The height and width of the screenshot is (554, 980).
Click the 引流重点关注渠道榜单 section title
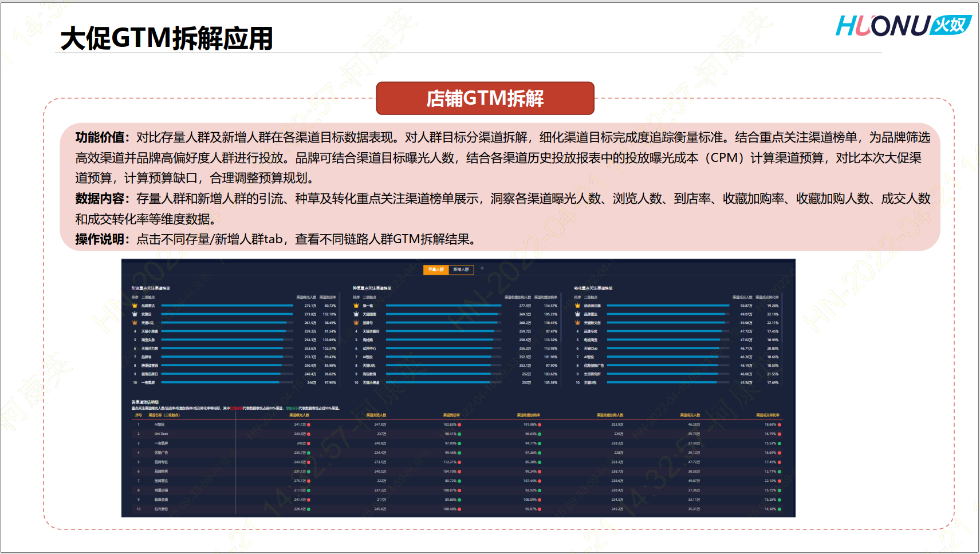pos(151,288)
